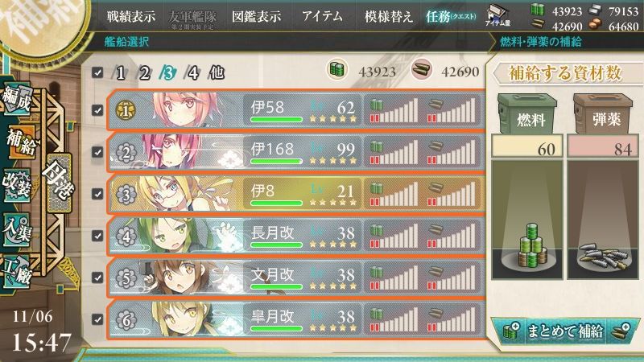
Task: Click the fuel gauge bars of 伊168
Action: coord(394,152)
